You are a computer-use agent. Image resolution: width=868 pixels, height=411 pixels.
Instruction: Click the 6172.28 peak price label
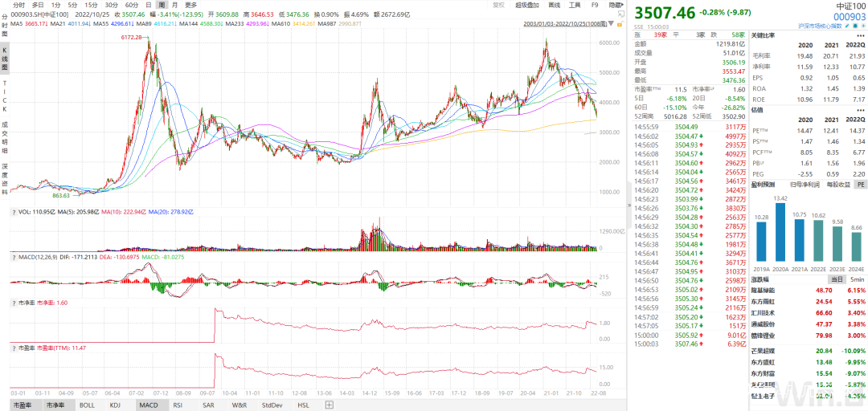[131, 37]
